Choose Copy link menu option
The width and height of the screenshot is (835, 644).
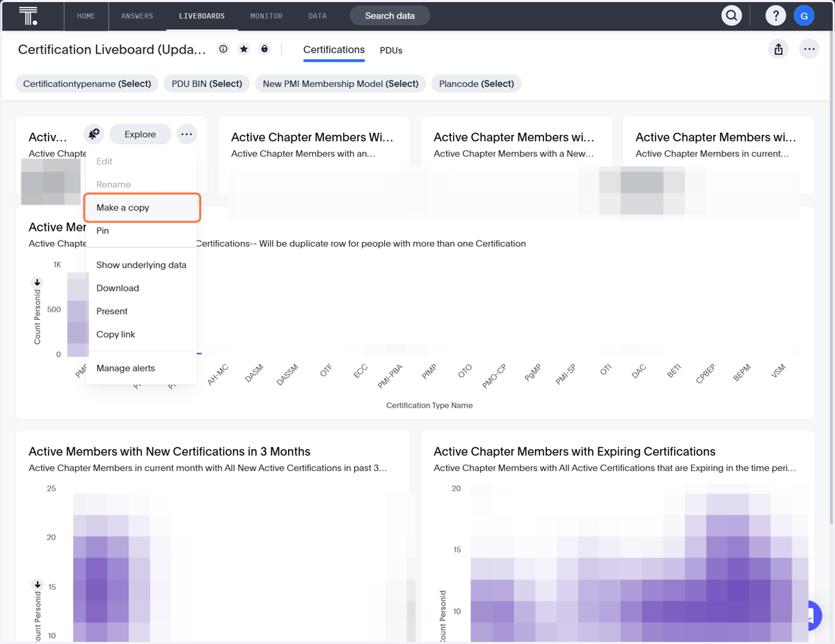(x=141, y=335)
